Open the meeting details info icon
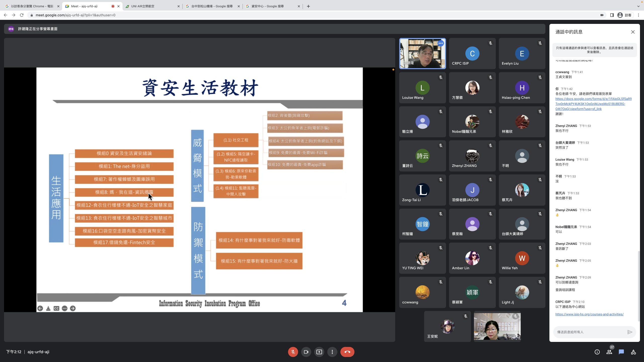This screenshot has height=362, width=644. click(597, 352)
